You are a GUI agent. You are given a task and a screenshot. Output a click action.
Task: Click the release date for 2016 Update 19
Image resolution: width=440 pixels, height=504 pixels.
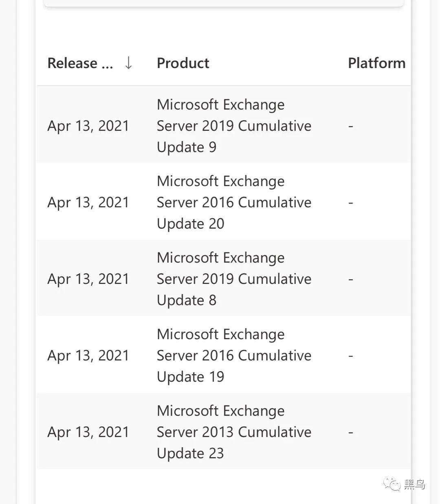pos(88,356)
